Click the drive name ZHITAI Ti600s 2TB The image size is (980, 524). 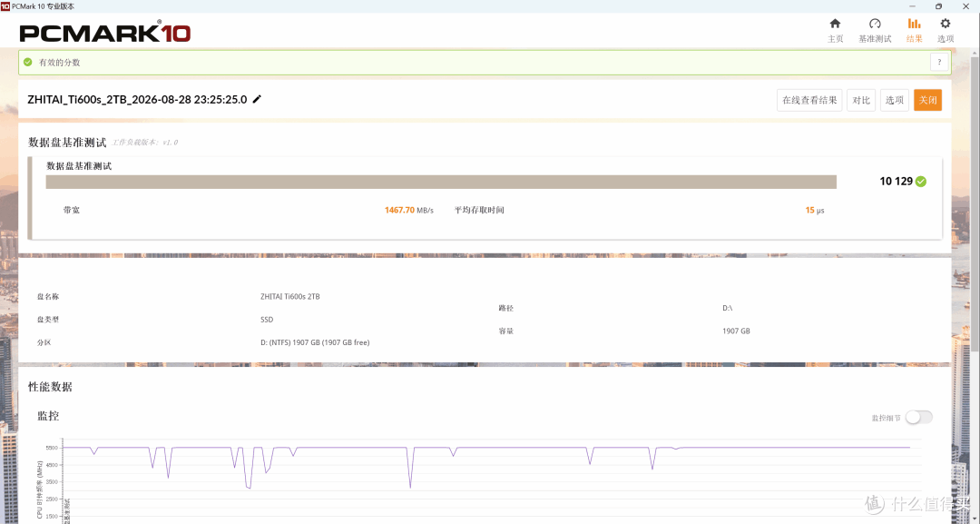(x=290, y=296)
